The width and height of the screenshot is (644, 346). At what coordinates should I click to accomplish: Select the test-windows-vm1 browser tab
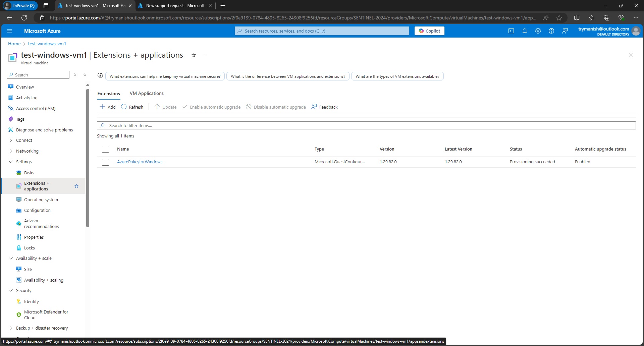pyautogui.click(x=95, y=6)
